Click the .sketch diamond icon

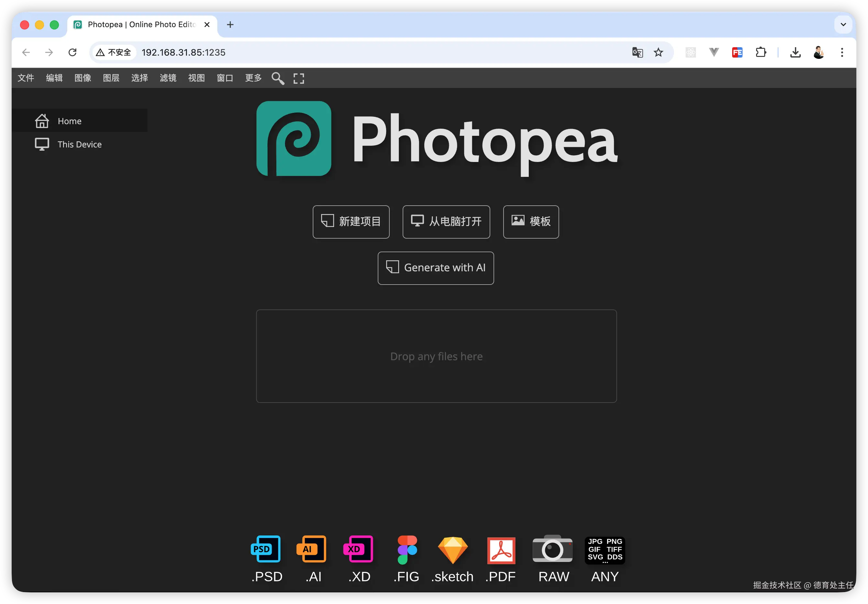point(452,550)
